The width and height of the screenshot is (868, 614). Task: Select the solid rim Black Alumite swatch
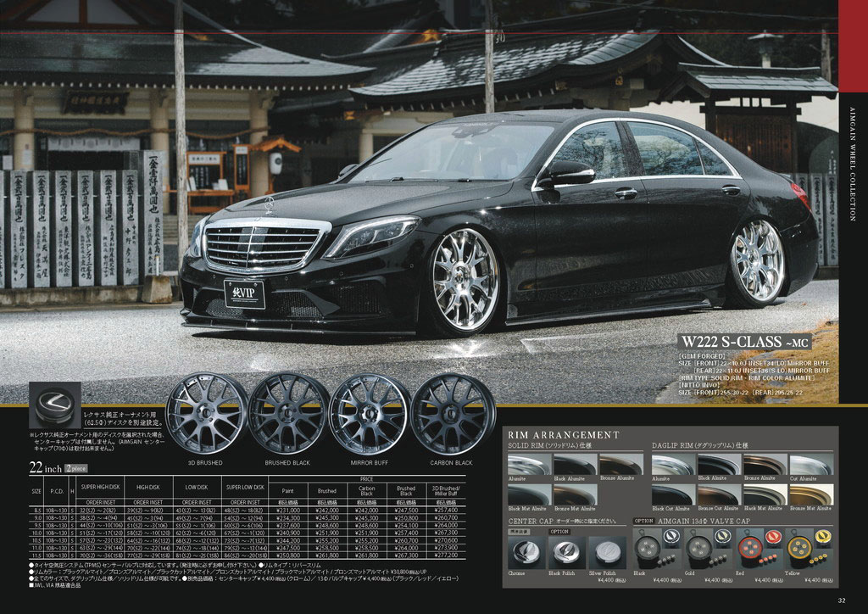576,465
